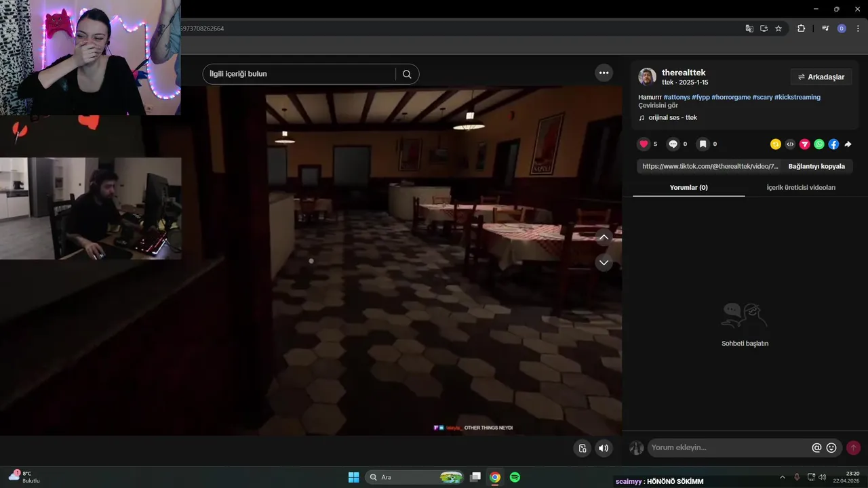Focus the İlgili içeriği bulun search field
Image resolution: width=868 pixels, height=488 pixels.
coord(298,74)
